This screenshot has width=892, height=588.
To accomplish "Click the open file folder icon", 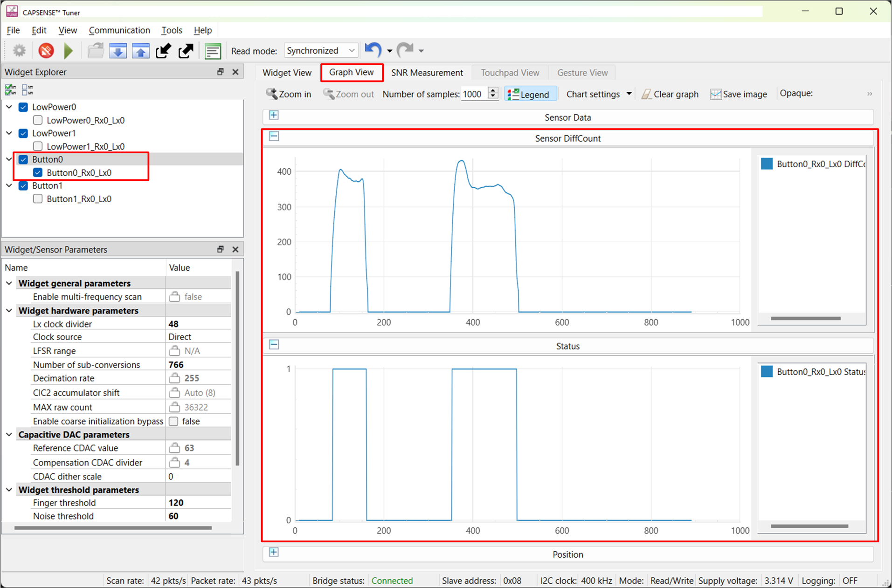I will coord(96,50).
